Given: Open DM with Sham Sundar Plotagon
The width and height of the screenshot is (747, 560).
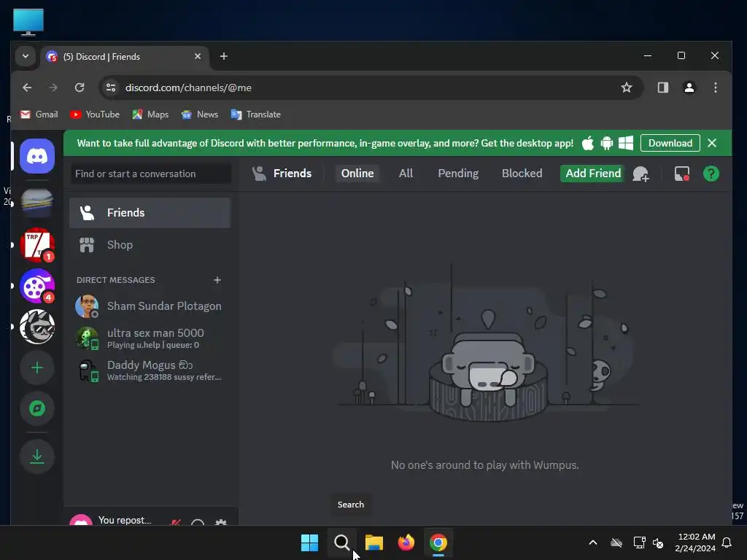Looking at the screenshot, I should coord(150,306).
